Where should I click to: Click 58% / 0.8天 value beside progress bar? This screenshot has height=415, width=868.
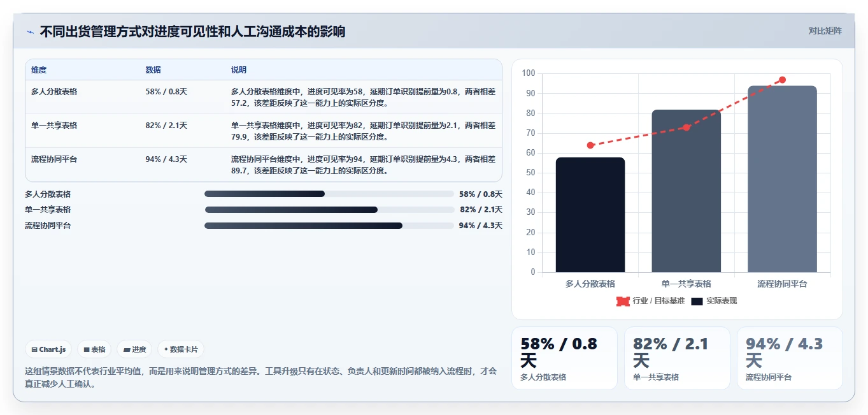coord(481,194)
